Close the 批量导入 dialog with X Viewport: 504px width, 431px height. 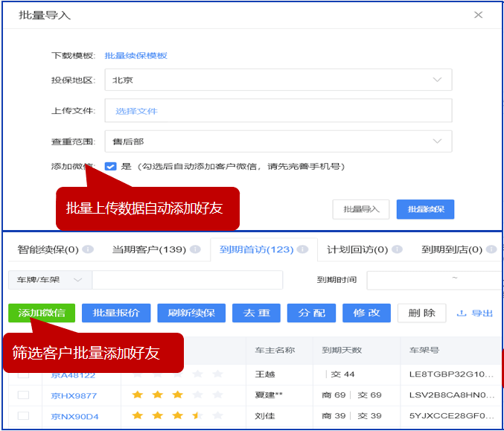(478, 15)
